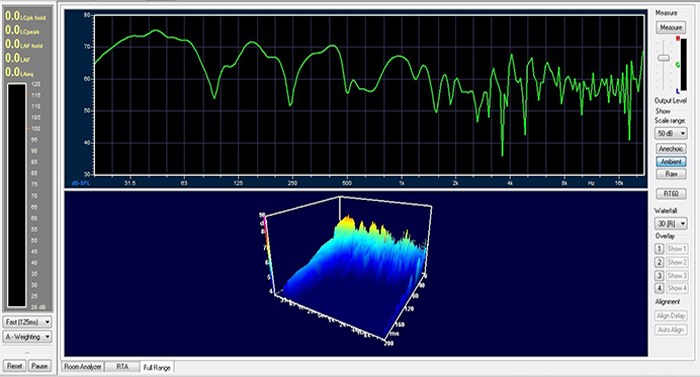Screen dimensions: 700x377
Task: Click the Show 1 overlay button
Action: click(x=677, y=249)
